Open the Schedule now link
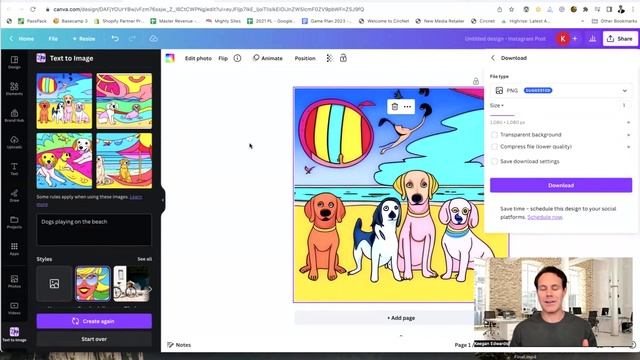 (x=545, y=217)
